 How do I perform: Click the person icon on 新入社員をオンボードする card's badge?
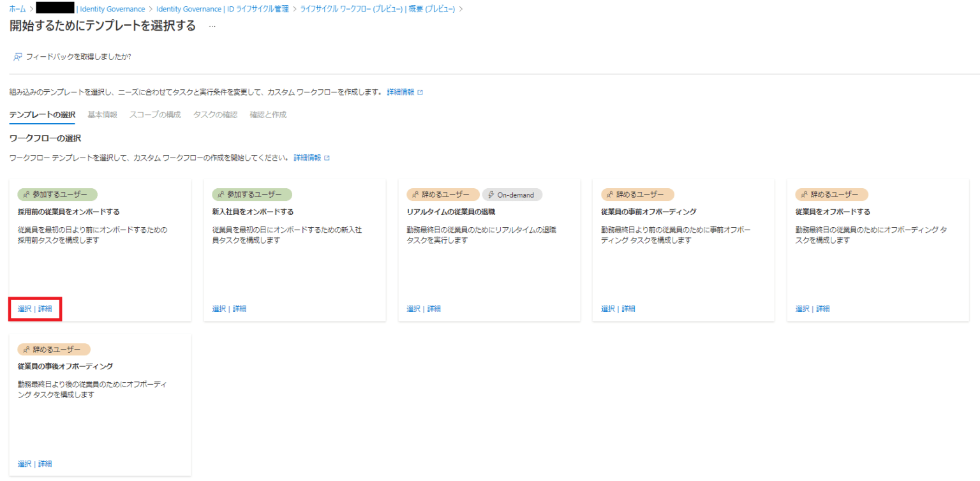coord(221,194)
